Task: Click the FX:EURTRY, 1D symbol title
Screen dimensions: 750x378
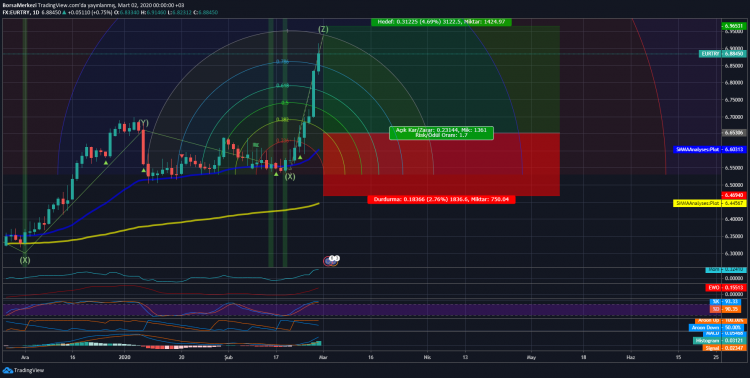Action: [21, 12]
